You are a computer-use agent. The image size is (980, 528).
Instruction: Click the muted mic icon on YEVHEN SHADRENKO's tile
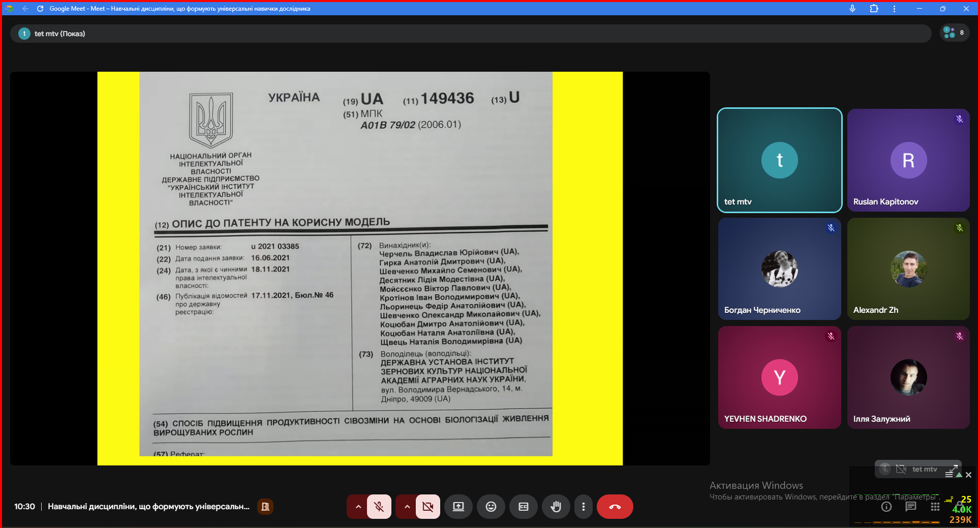point(831,336)
